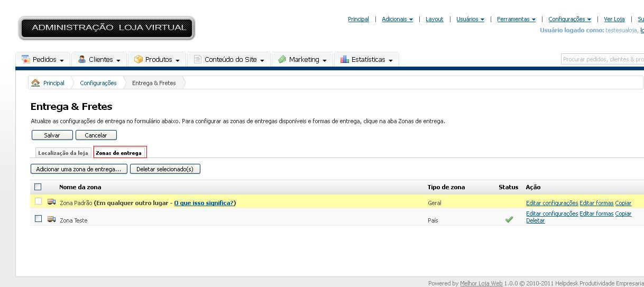Click Configurações breadcrumb link
Viewport: 644px width, 287px height.
pos(98,83)
